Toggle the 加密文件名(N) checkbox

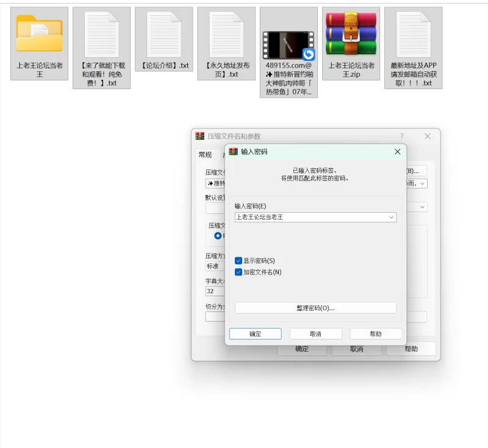(239, 272)
